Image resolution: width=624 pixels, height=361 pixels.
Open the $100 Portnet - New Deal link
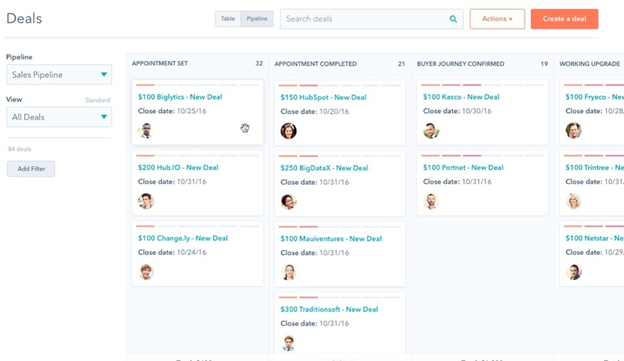click(x=463, y=168)
